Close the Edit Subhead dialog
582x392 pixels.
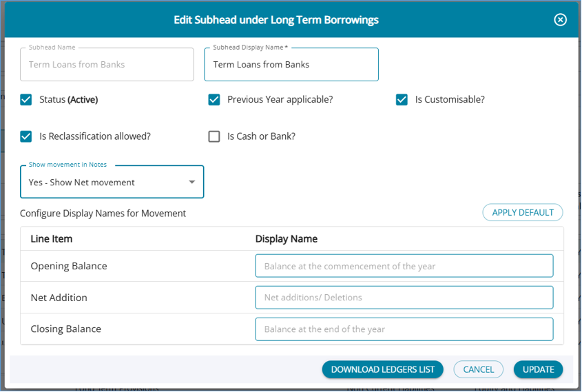click(x=560, y=20)
